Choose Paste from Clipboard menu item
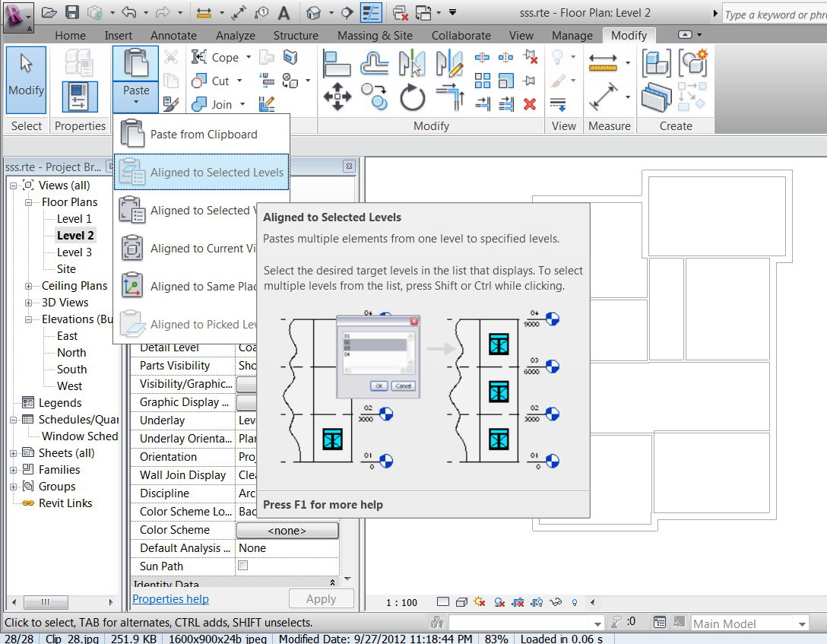Image resolution: width=827 pixels, height=644 pixels. coord(204,135)
